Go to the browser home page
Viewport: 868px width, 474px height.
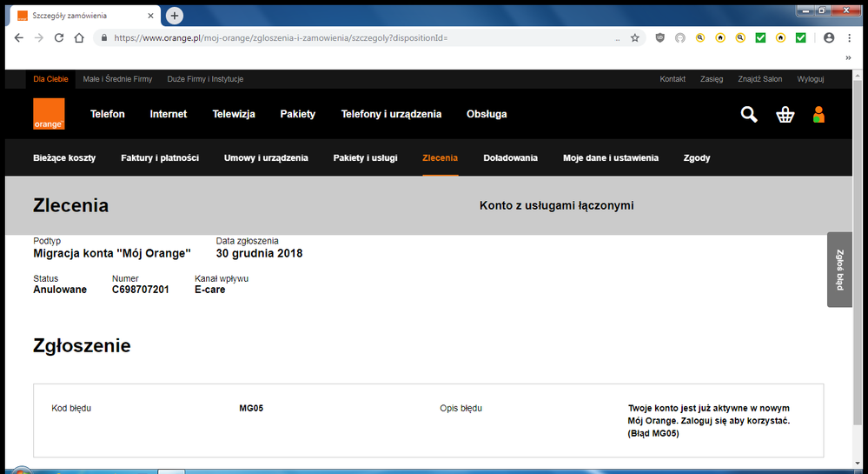(79, 37)
